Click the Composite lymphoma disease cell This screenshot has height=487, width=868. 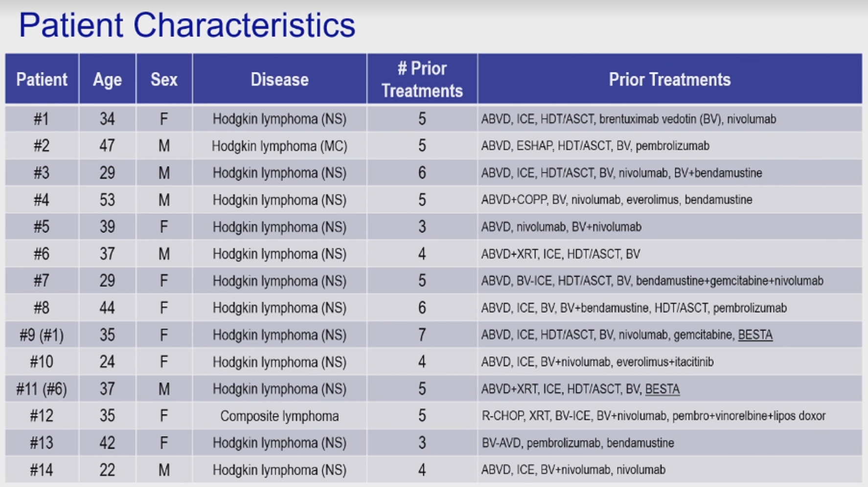coord(279,416)
